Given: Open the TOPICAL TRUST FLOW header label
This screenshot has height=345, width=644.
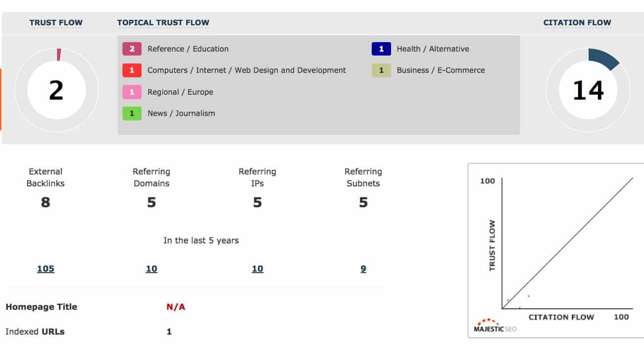Looking at the screenshot, I should tap(163, 22).
